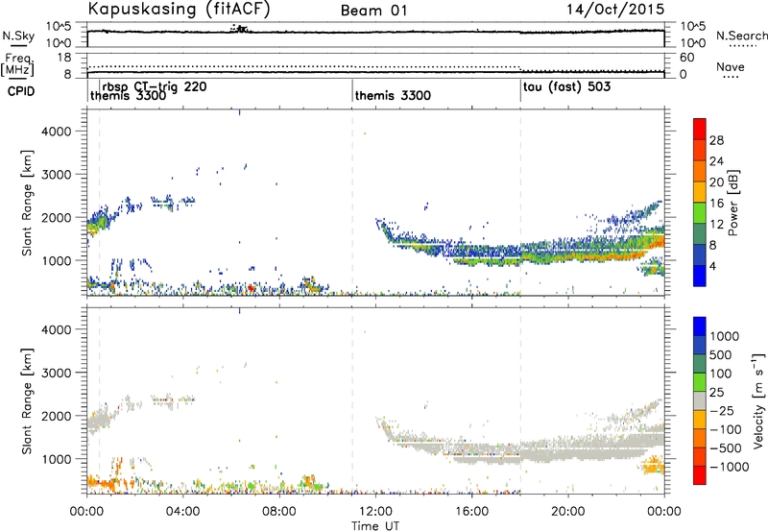Viewport: 768px width, 532px height.
Task: Click the dotted line sample under 'N.Search'
Action: [x=742, y=46]
